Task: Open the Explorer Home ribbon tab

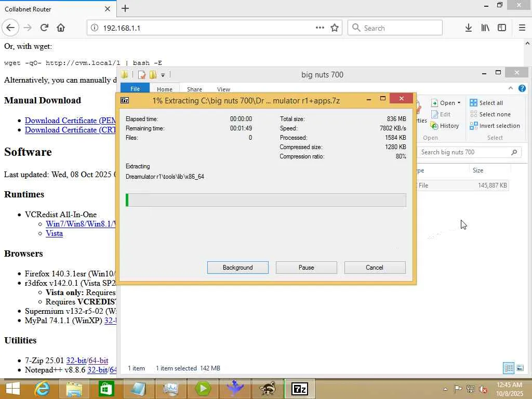Action: pos(165,89)
